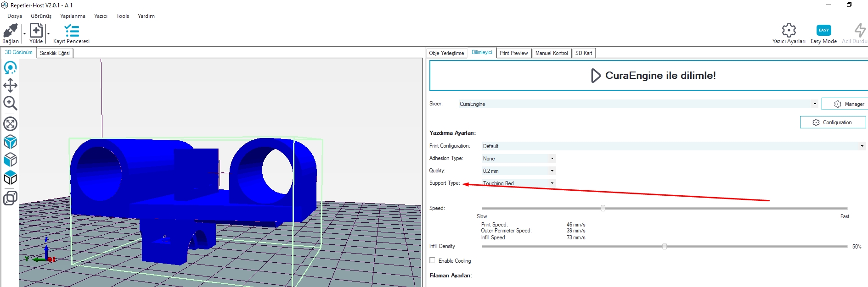Click the Manager button
This screenshot has height=287, width=868.
pyautogui.click(x=845, y=104)
